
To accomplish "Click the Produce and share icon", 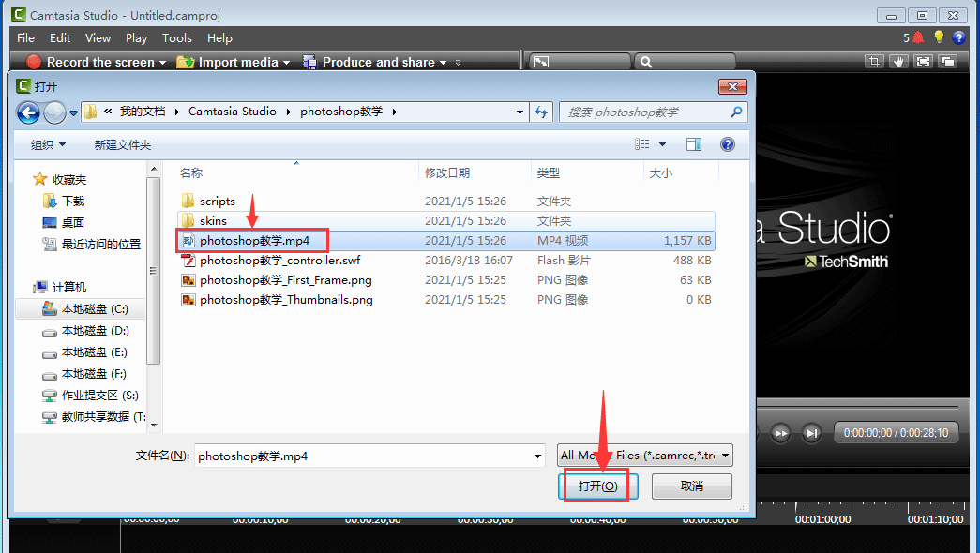I will pyautogui.click(x=309, y=62).
